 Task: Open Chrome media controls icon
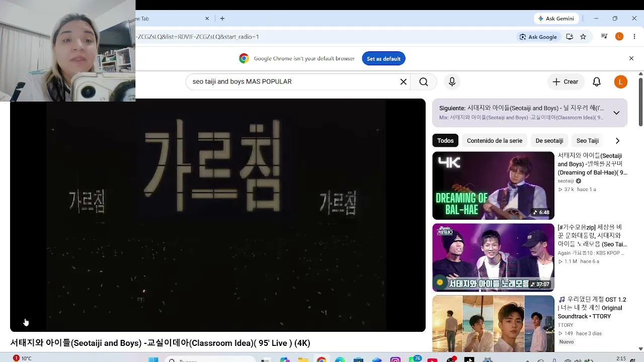(x=604, y=37)
